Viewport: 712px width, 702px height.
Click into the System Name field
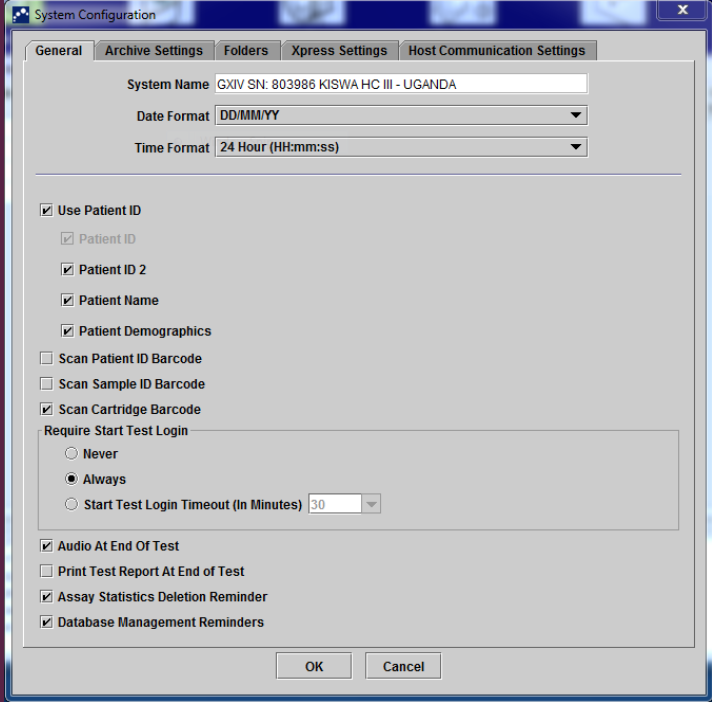[401, 84]
